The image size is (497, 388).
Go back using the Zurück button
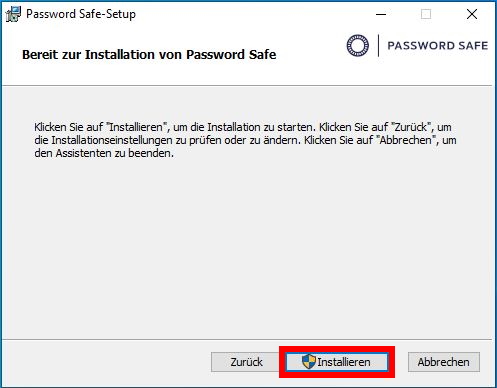[246, 362]
